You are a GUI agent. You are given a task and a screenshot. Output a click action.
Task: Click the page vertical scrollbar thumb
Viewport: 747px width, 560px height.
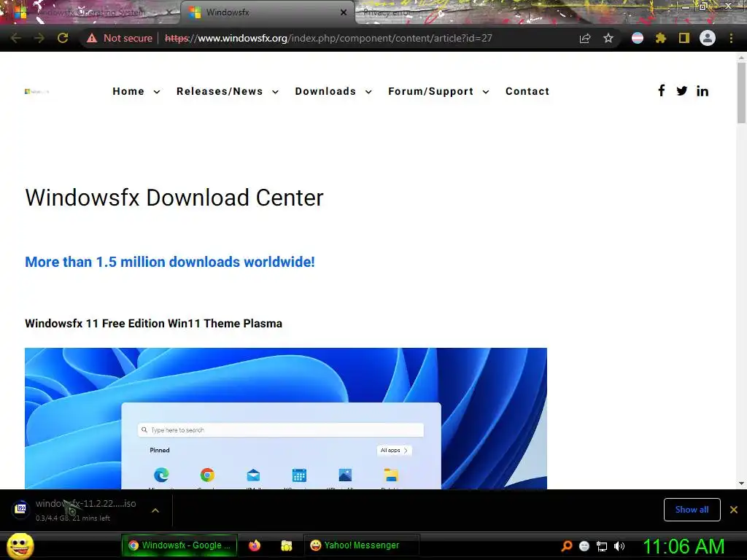[741, 93]
